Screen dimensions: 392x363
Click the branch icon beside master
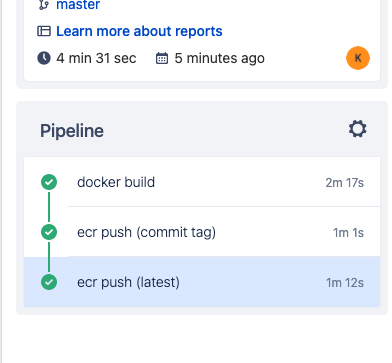[x=44, y=5]
